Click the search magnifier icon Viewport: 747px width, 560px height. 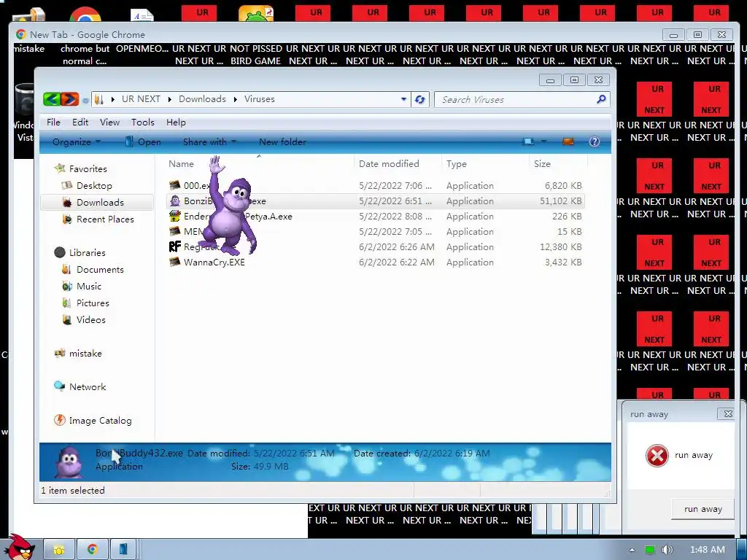[601, 99]
